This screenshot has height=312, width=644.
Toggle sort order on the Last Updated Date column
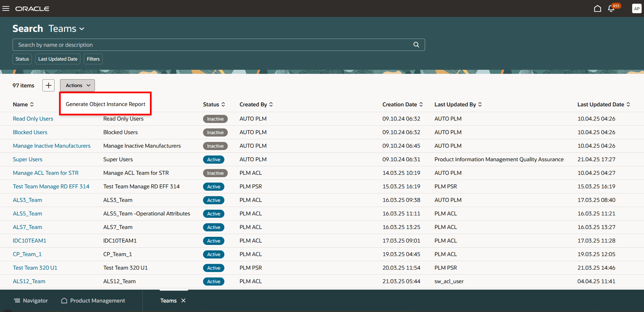pos(628,104)
